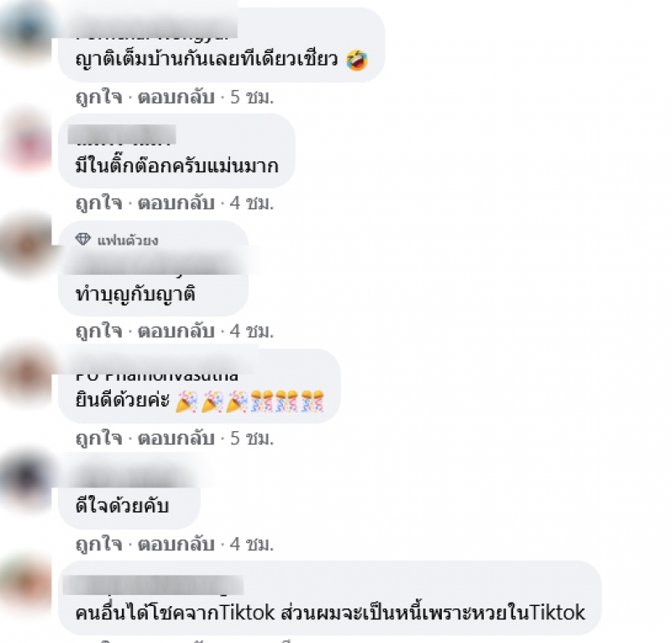Screen dimensions: 672x643
Task: Open the avatar beside the Tiktok lottery comment
Action: tap(27, 584)
